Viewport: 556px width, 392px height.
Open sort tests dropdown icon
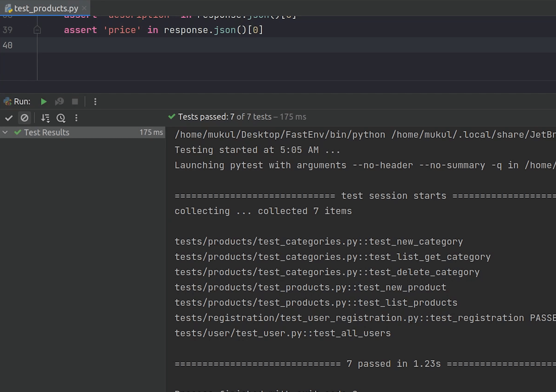[45, 118]
